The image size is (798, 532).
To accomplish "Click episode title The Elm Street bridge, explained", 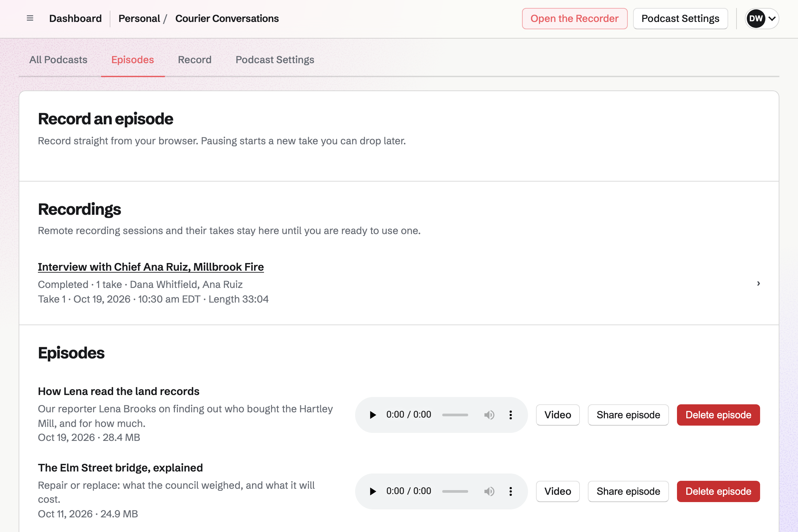I will (120, 468).
